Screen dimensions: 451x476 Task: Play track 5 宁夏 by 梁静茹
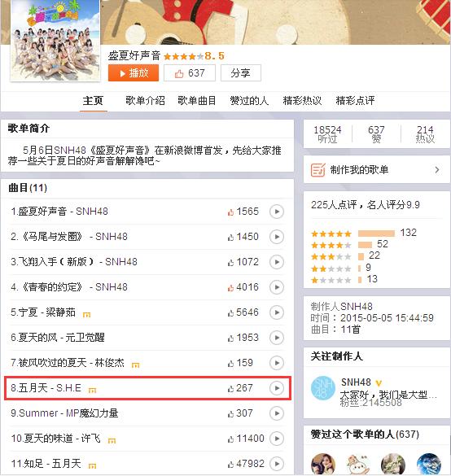point(277,312)
